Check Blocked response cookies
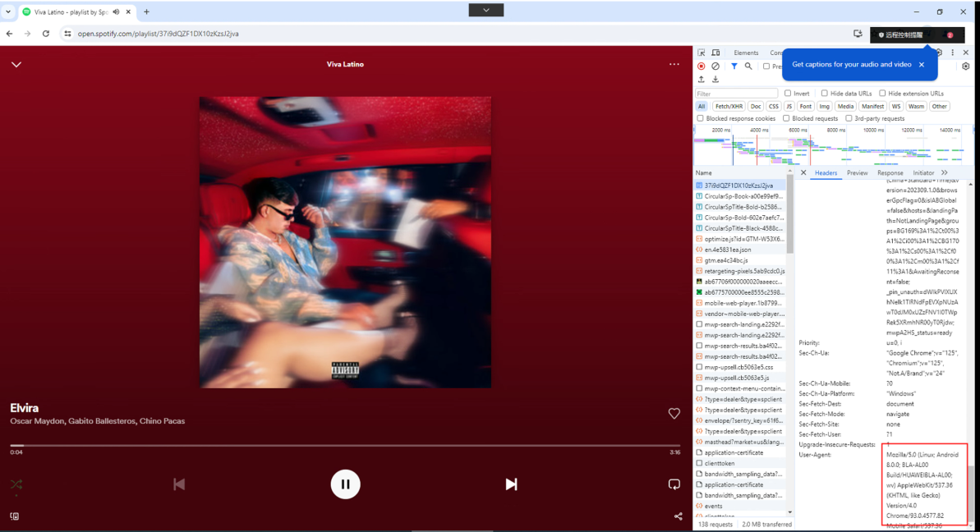 [700, 118]
